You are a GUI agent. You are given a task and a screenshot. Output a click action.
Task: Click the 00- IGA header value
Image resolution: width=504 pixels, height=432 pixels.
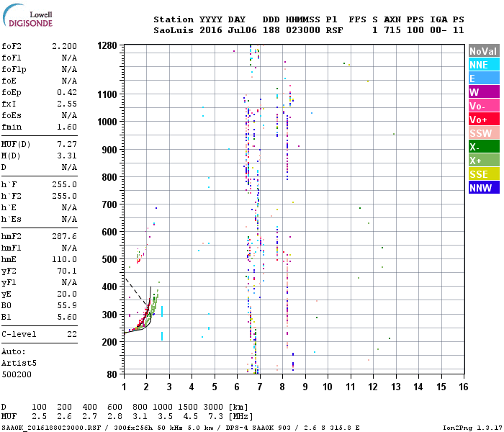click(x=438, y=30)
